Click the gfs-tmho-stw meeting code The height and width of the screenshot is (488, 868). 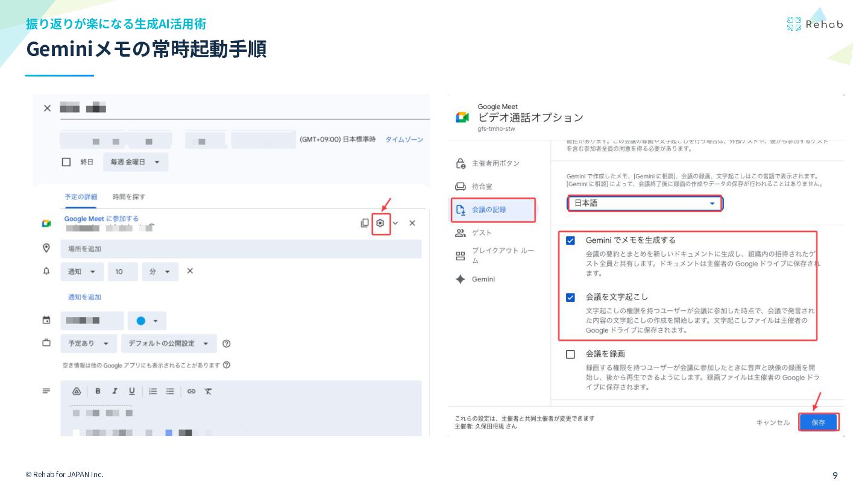tap(496, 129)
